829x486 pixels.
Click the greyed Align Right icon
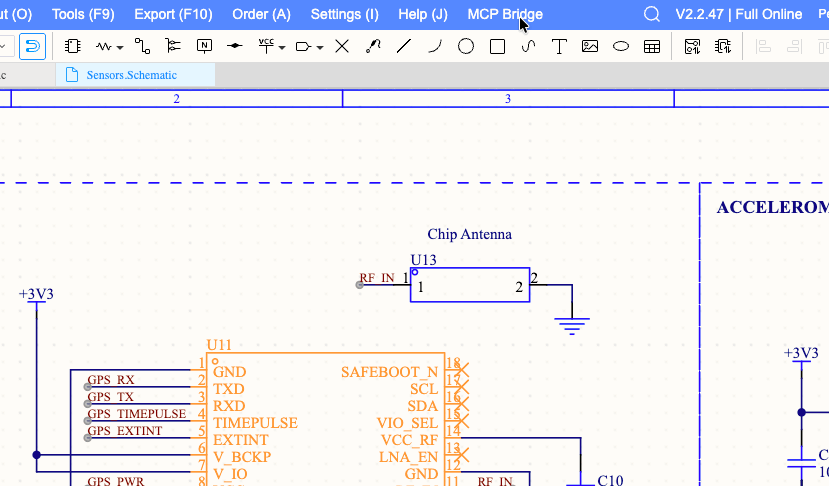click(x=794, y=47)
